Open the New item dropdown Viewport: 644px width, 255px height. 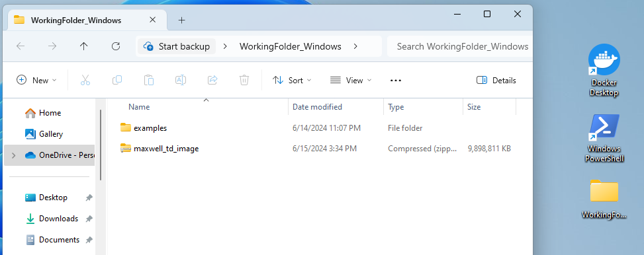[x=36, y=81]
